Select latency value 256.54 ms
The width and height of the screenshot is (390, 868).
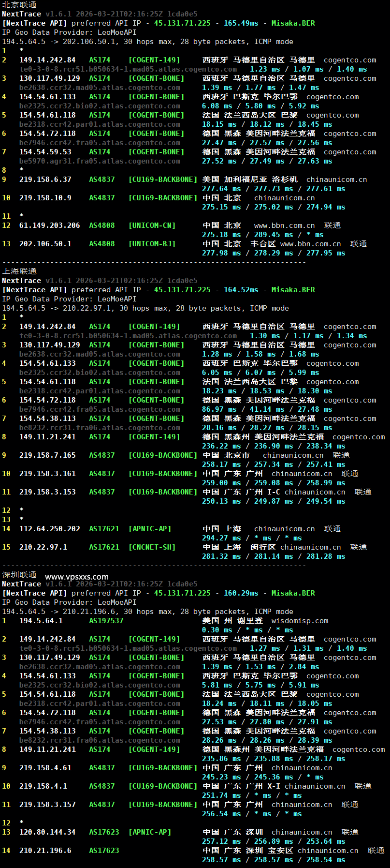[221, 814]
